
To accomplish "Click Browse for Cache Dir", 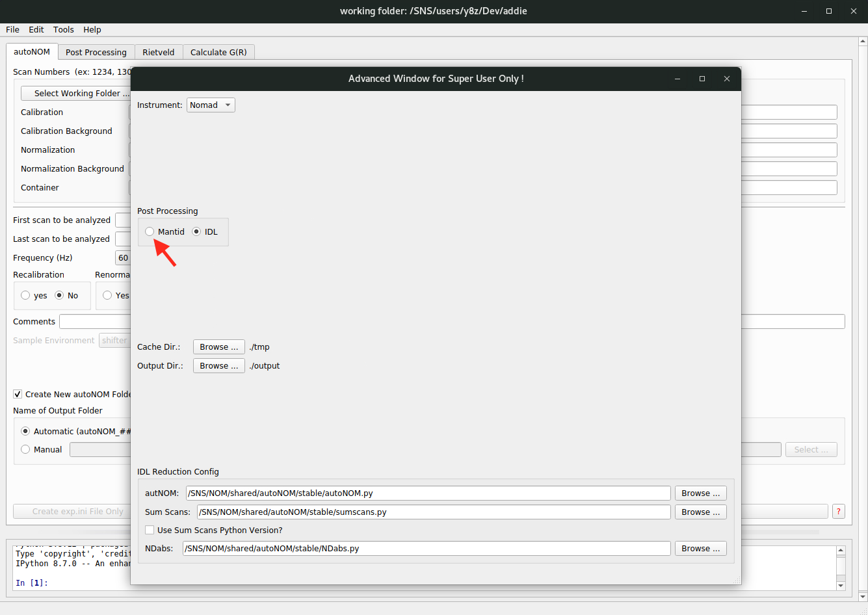I will (x=219, y=347).
